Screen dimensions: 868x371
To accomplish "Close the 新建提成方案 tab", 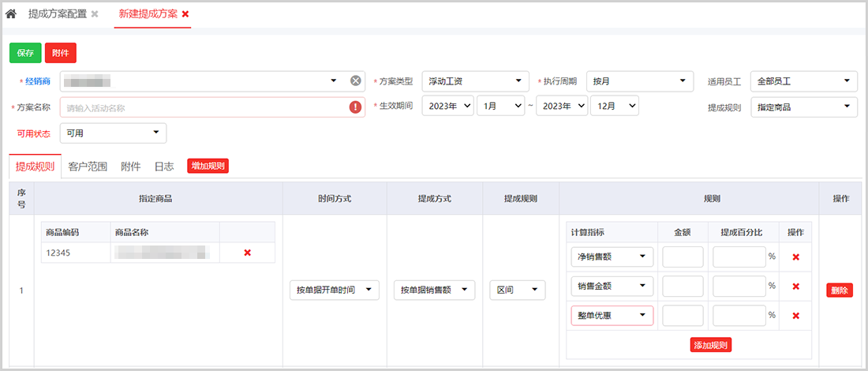I will [x=185, y=14].
